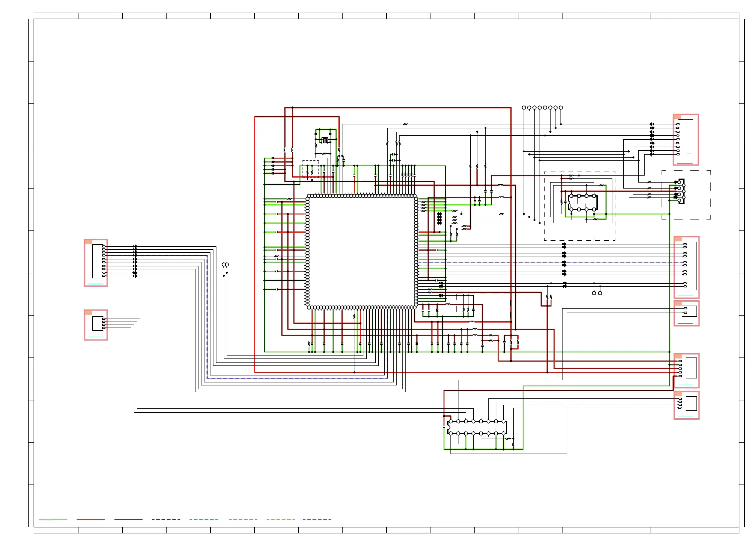Viewport: 754px width, 560px height.
Task: Select the five-pin pink connector at lower right
Action: (x=686, y=370)
